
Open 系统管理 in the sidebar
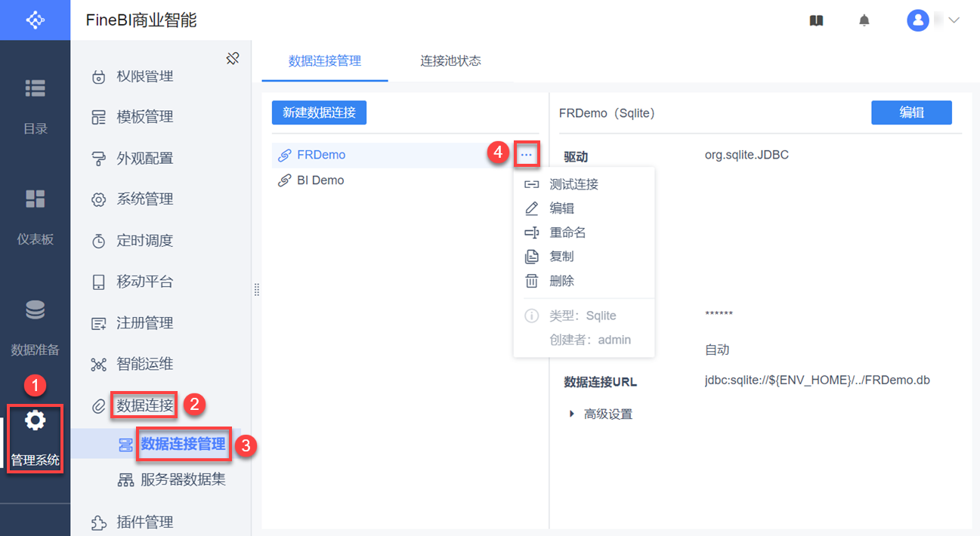144,199
